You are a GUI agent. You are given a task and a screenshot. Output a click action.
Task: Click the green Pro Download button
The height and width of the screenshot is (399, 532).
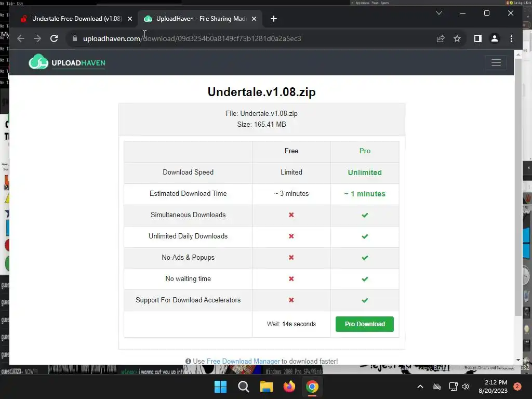click(x=364, y=324)
